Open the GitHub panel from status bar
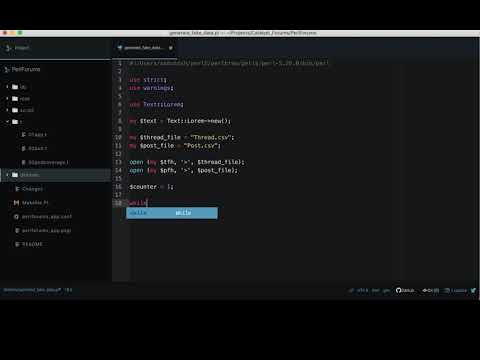The height and width of the screenshot is (360, 480). coord(405,290)
